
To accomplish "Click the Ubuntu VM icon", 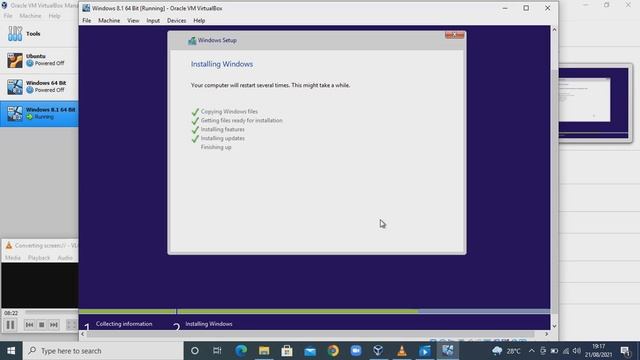I will click(15, 60).
